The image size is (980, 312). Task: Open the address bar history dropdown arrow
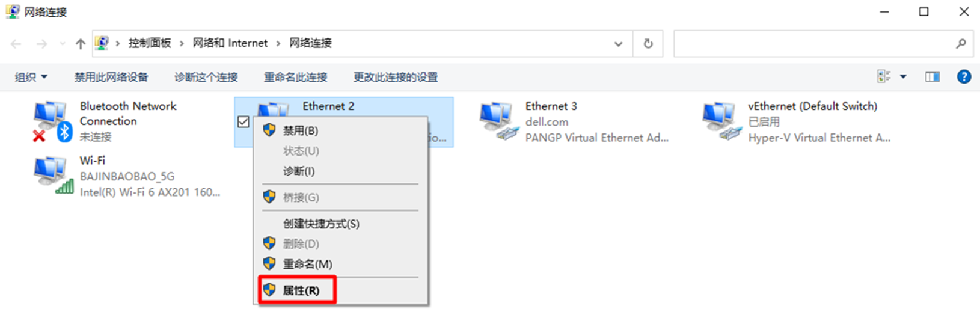click(618, 44)
